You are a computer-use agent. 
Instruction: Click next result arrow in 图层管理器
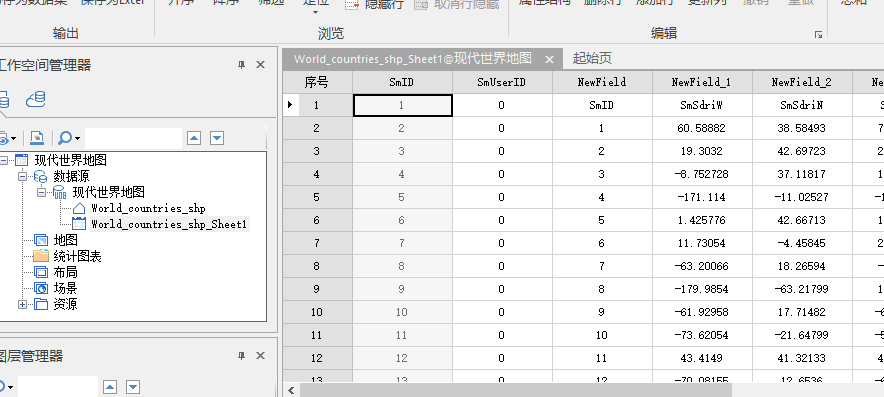(x=133, y=387)
